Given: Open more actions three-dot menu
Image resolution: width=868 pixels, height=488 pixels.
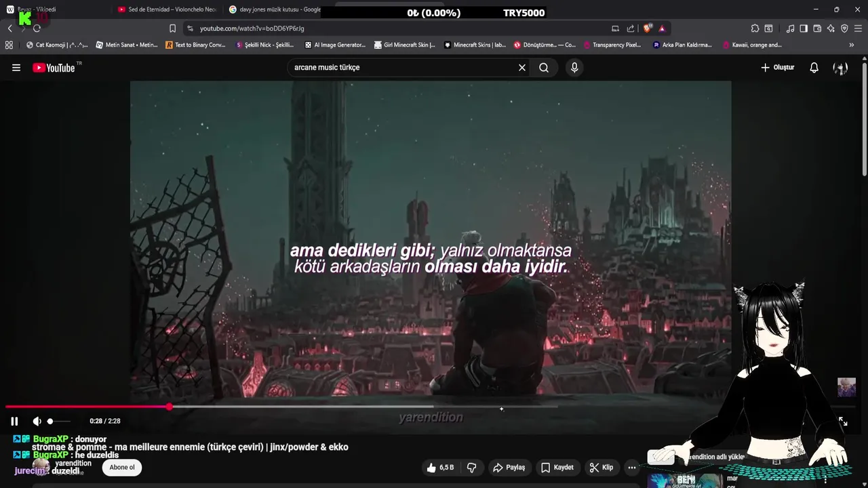Looking at the screenshot, I should [x=632, y=468].
